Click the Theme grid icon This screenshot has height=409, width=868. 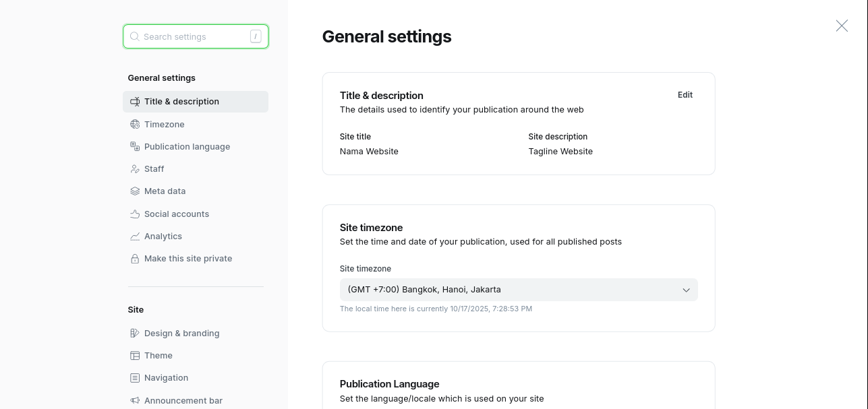tap(134, 355)
